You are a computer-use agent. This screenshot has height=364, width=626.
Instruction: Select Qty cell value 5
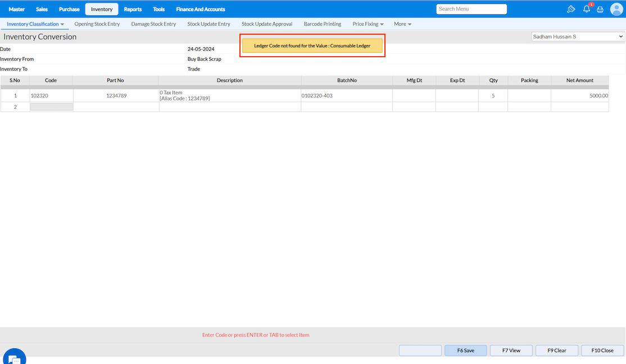point(493,96)
